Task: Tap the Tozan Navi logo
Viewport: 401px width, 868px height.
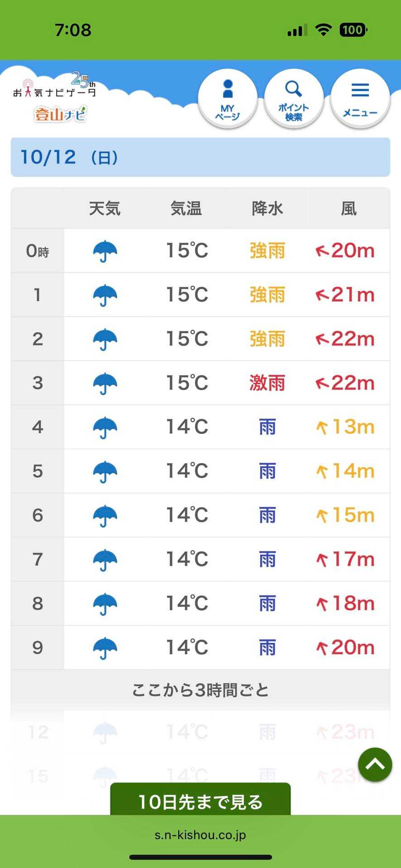Action: pos(60,114)
